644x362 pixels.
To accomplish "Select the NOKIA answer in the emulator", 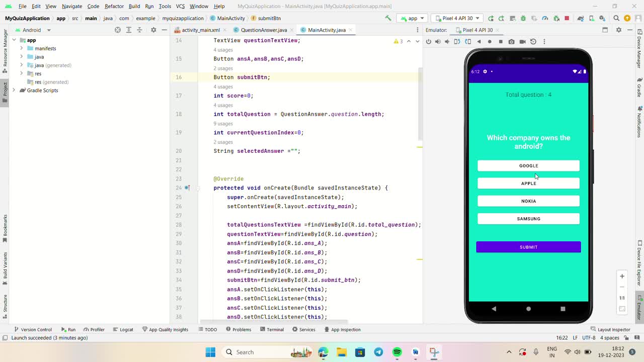I will pyautogui.click(x=528, y=201).
